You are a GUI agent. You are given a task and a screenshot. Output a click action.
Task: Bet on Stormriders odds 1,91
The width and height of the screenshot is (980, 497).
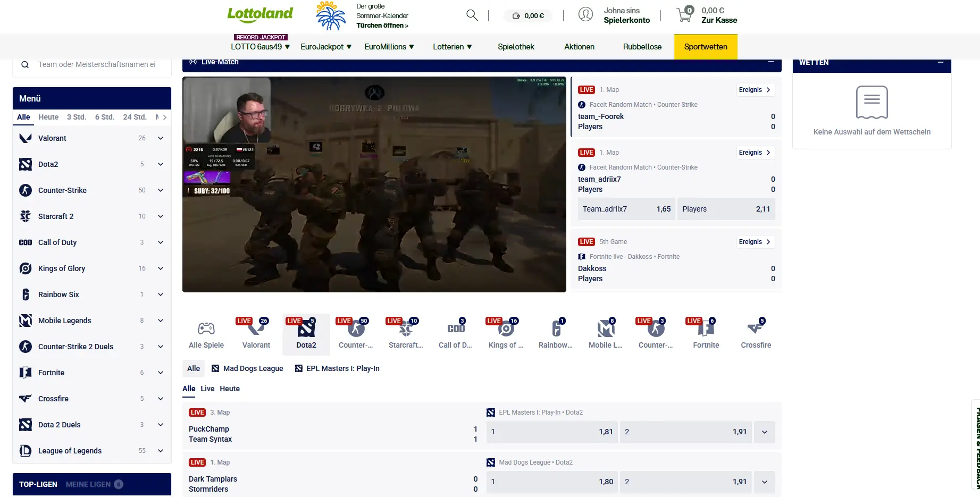pos(685,482)
